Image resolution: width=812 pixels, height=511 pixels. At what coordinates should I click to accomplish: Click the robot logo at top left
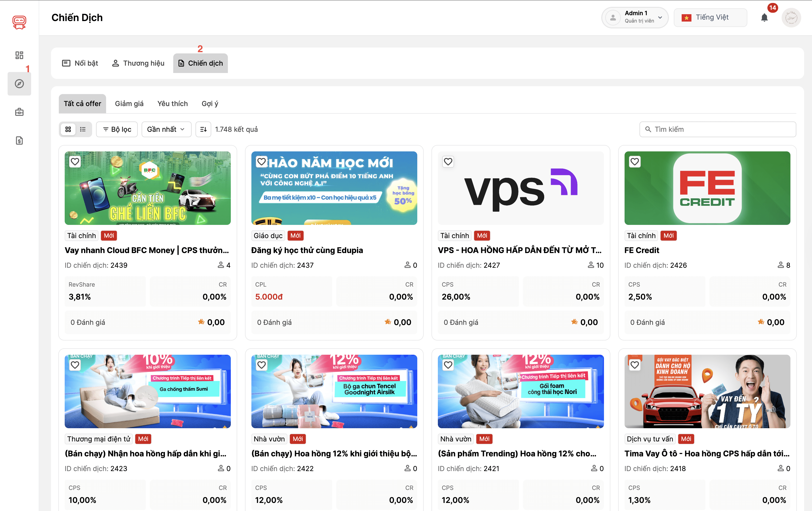click(19, 22)
